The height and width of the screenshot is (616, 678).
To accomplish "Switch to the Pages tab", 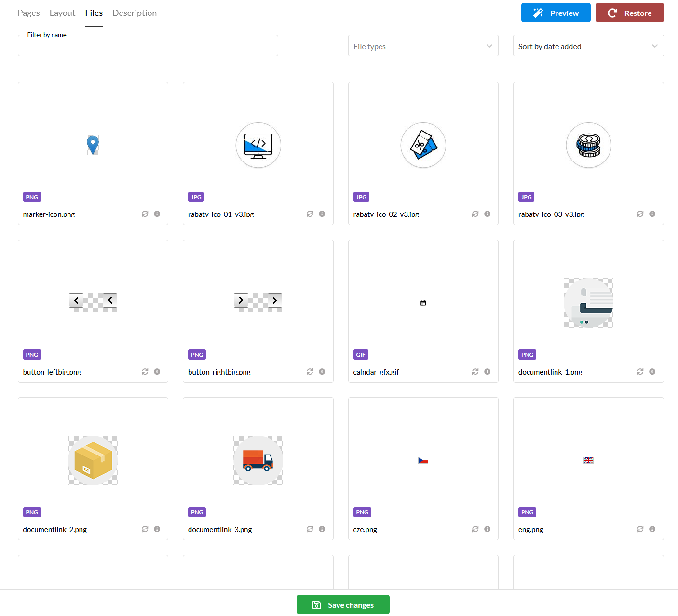I will (28, 13).
